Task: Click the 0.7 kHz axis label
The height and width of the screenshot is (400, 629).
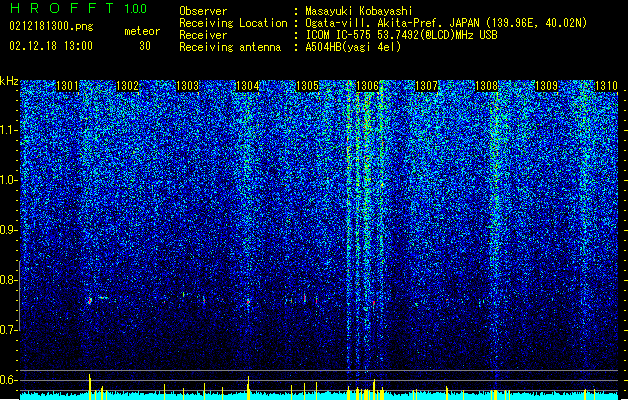Action: tap(9, 330)
